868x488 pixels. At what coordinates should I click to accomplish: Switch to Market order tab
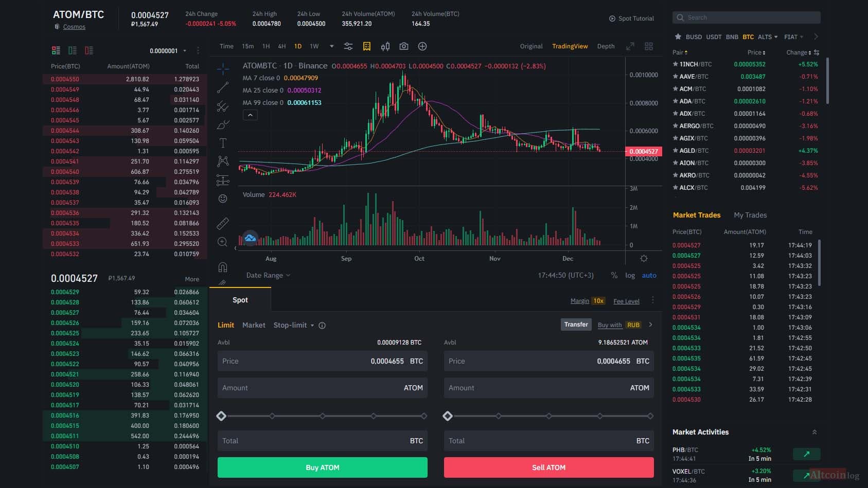(254, 326)
